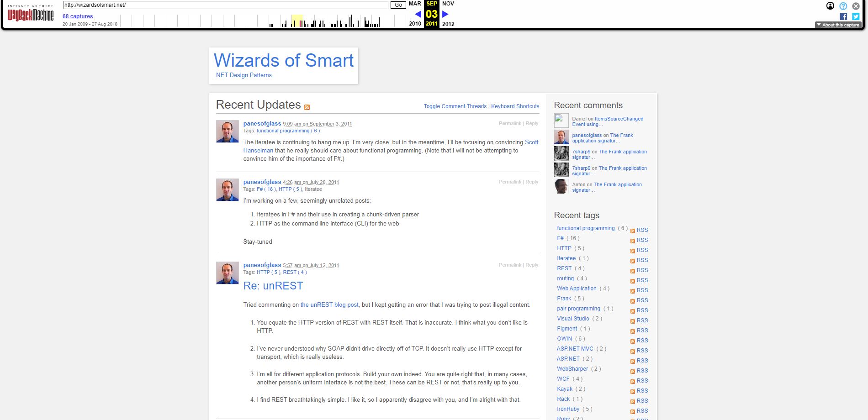Open the Wayback help question icon
868x420 pixels.
tap(843, 6)
